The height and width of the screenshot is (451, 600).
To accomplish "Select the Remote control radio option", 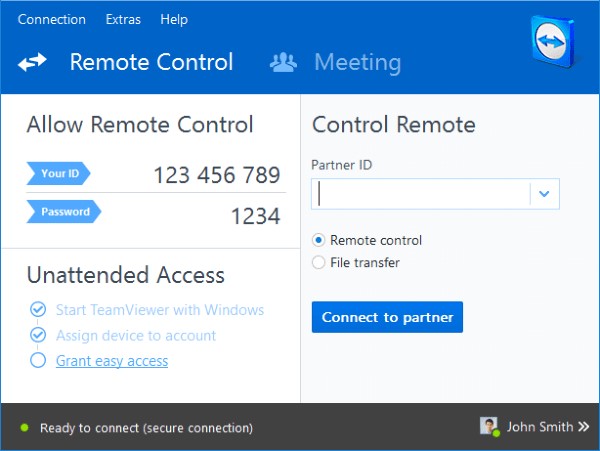I will point(319,240).
